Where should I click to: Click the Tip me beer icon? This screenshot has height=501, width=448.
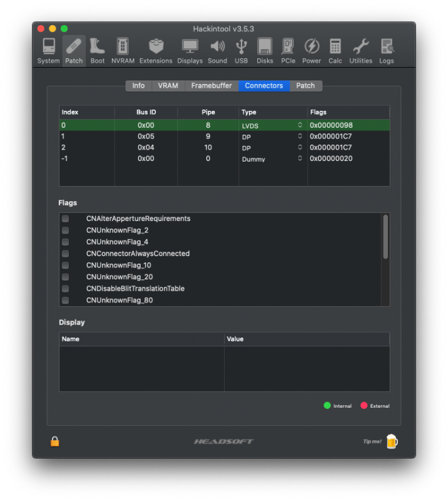[x=392, y=442]
